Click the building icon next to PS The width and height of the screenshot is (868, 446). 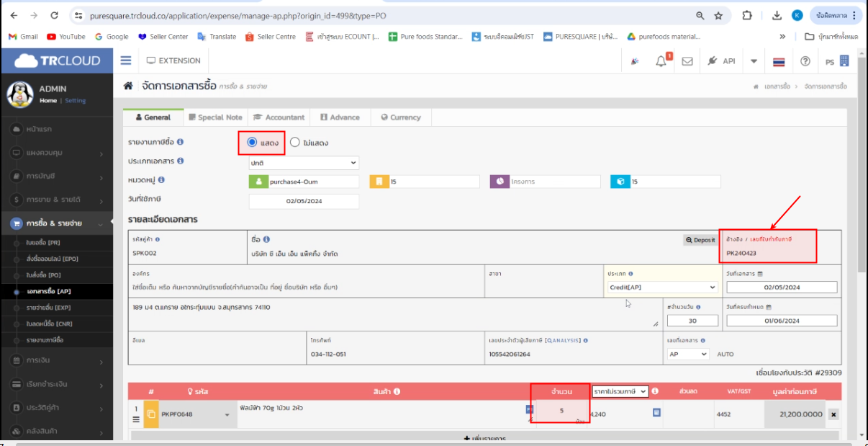click(x=844, y=61)
